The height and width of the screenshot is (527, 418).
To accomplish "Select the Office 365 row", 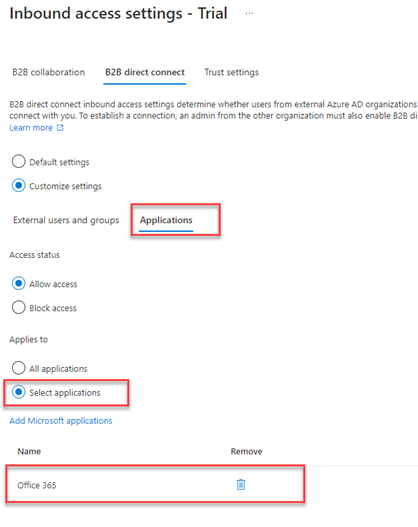I will [x=155, y=484].
